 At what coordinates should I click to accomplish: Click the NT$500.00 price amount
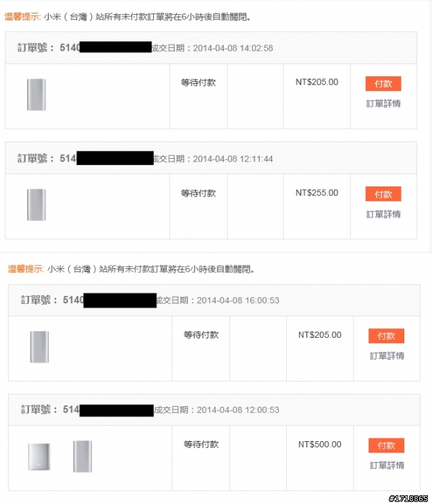[320, 445]
